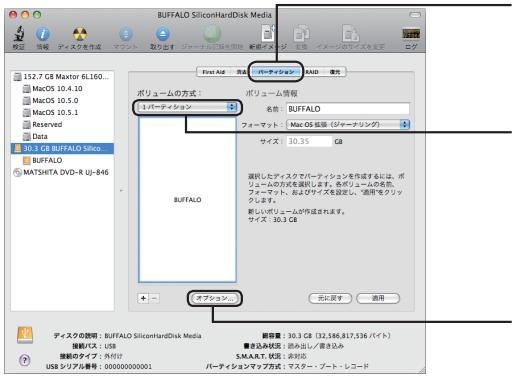Click total capacity 30.3 GB (32,586,817,536 バイト)

[x=339, y=336]
